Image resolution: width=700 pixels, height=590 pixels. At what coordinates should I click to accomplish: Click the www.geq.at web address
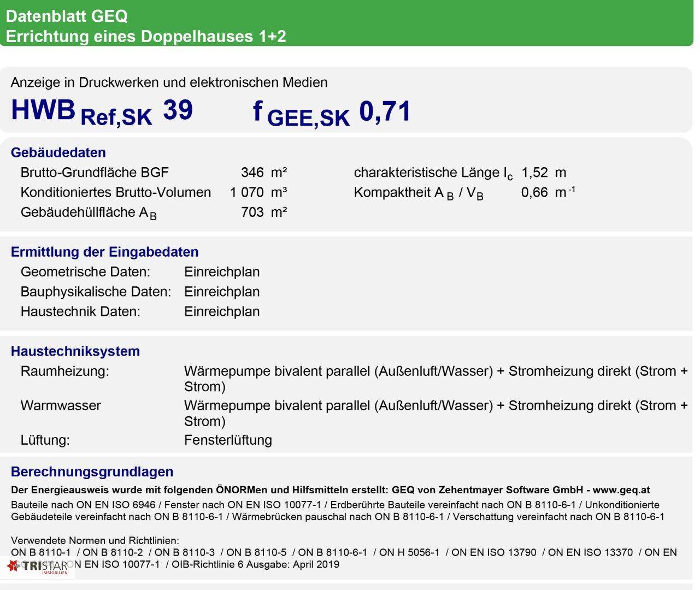621,490
